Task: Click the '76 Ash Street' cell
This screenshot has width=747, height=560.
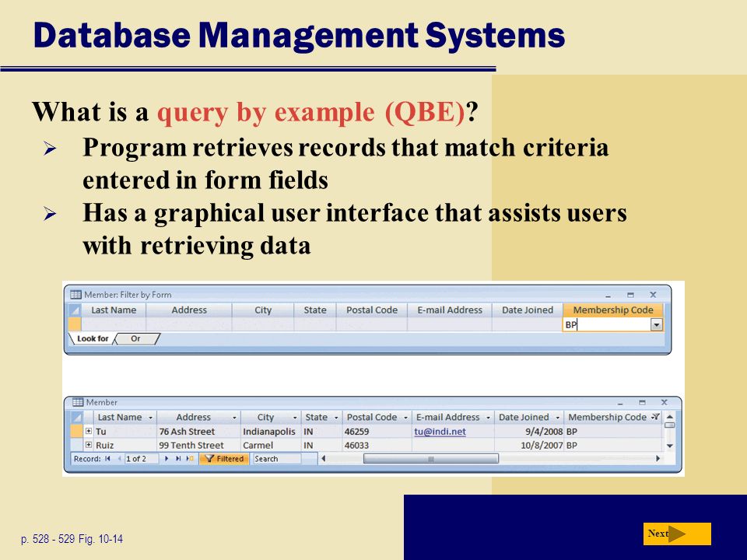Action: point(198,432)
